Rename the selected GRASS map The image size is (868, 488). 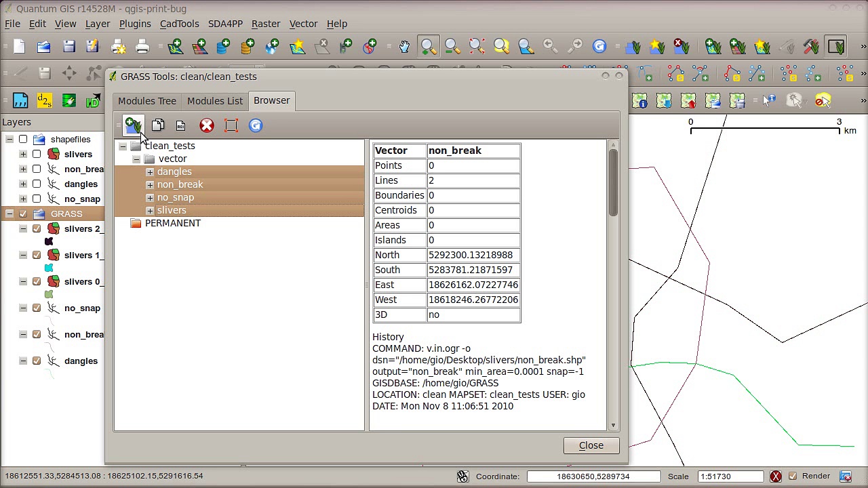tap(180, 125)
